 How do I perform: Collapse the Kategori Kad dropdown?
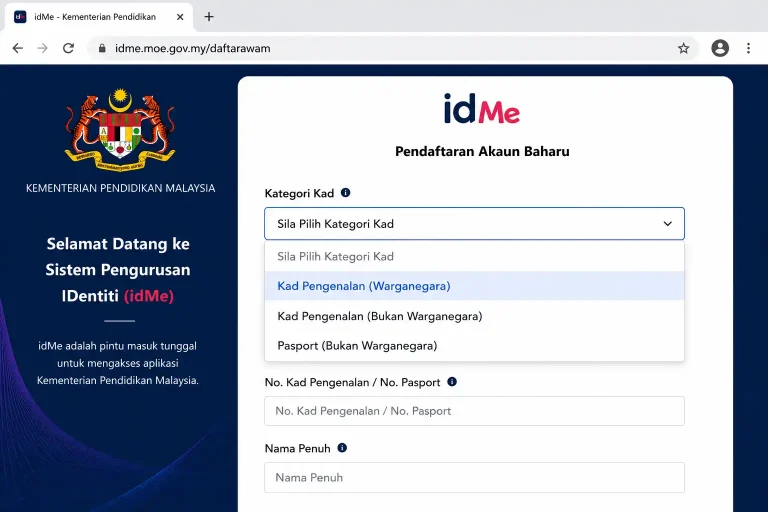pos(474,223)
